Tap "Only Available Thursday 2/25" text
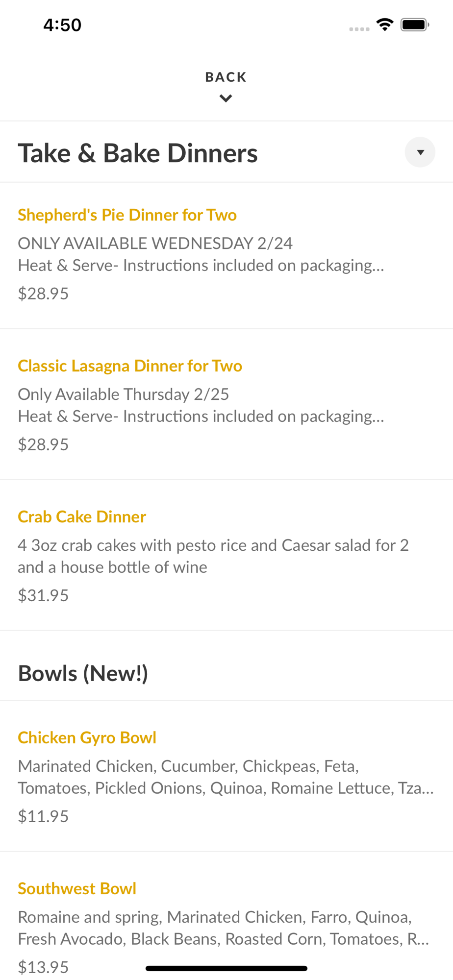453x980 pixels. [x=124, y=394]
